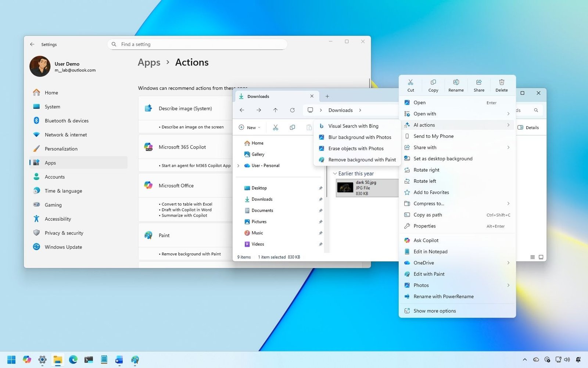Select Set as desktop background

[442, 158]
